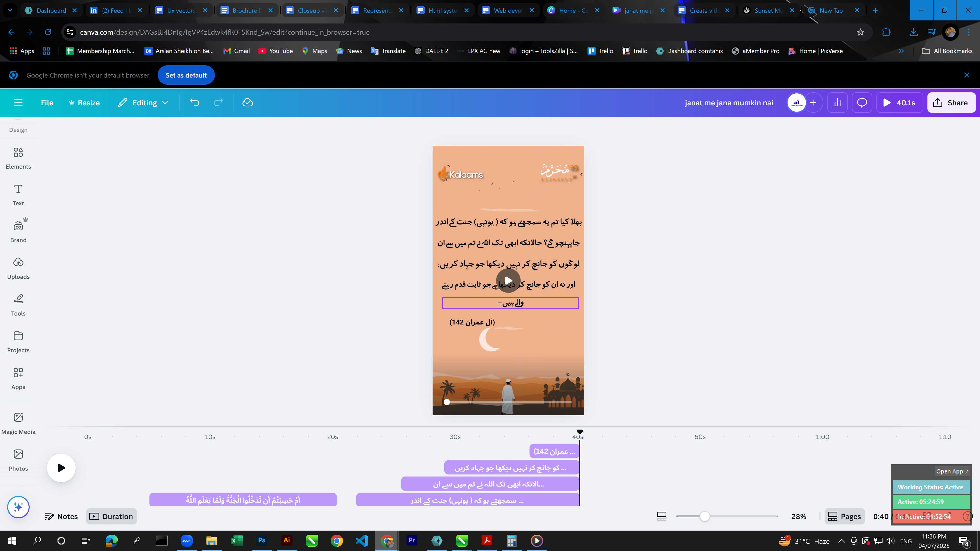Select Arabic verse clip in timeline

pos(243,500)
